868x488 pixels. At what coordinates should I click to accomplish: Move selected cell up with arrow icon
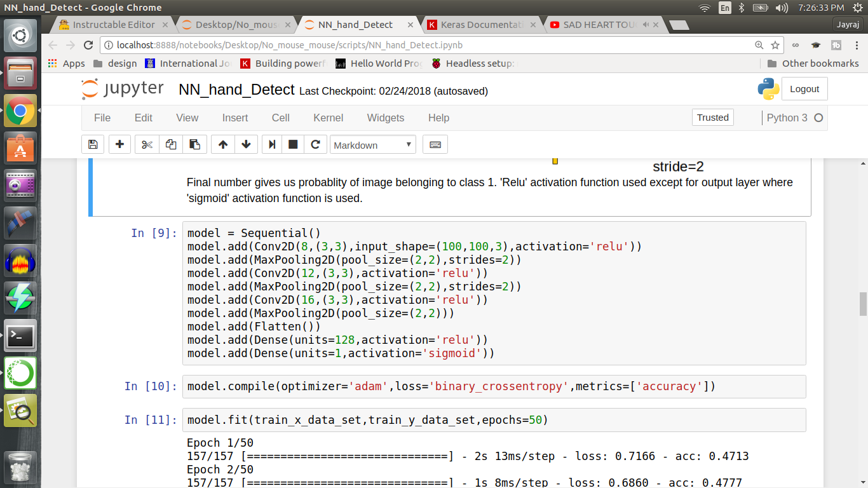click(223, 144)
